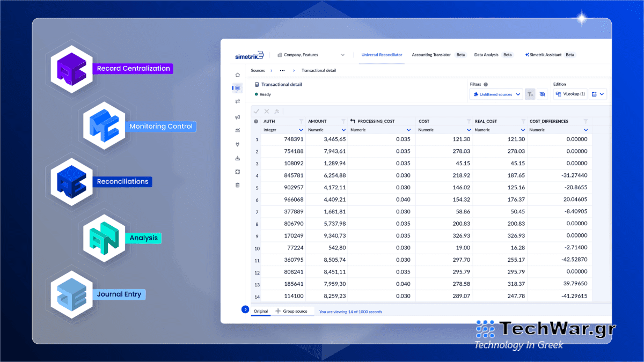This screenshot has width=644, height=362.
Task: Click the clear filter funnel icon
Action: (x=530, y=94)
